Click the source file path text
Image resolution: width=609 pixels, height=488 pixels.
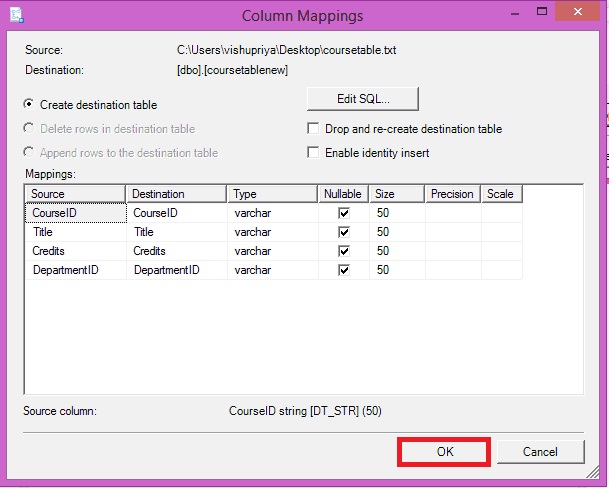287,50
